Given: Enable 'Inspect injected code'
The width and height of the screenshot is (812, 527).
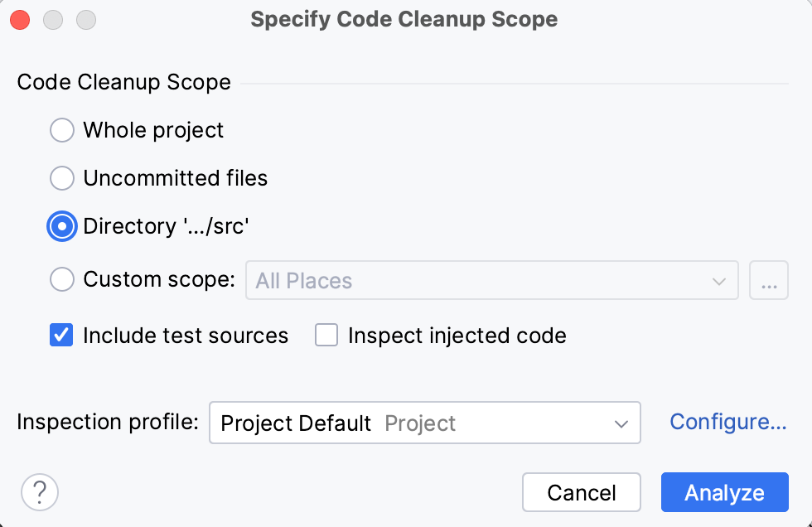Looking at the screenshot, I should tap(326, 335).
